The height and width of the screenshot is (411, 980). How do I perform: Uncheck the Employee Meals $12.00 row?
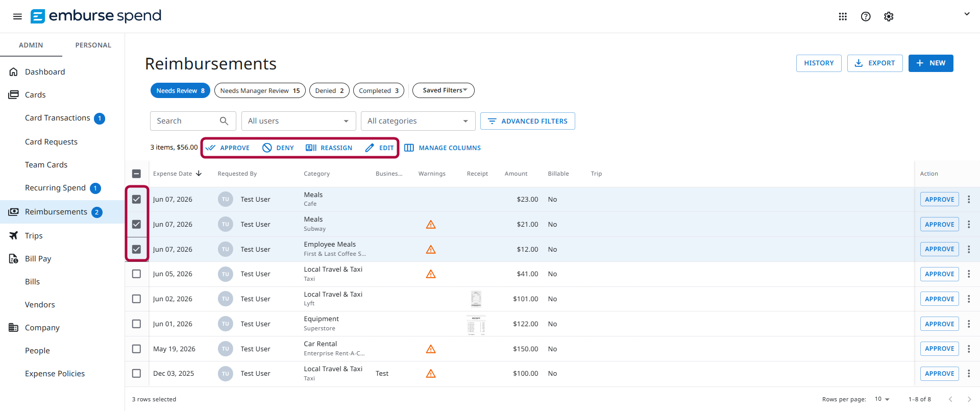click(x=136, y=249)
